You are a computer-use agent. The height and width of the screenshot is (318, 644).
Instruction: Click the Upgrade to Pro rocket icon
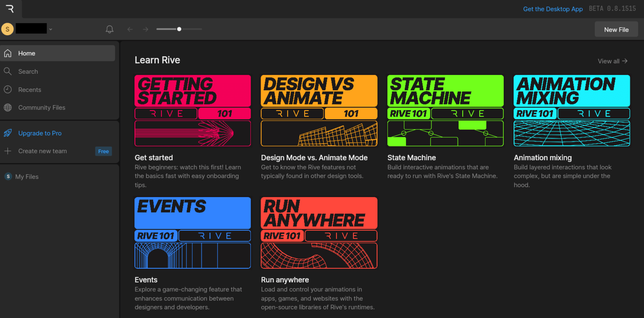pyautogui.click(x=8, y=133)
